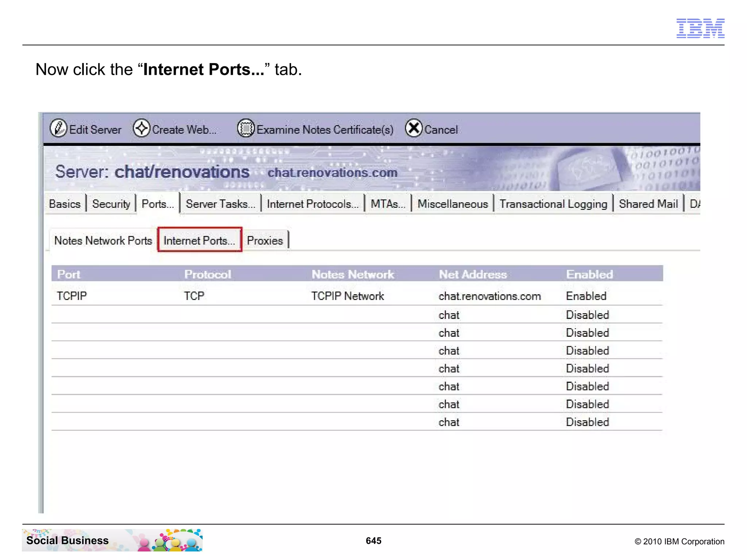The image size is (747, 560).
Task: Click the server name chat/renovations heading
Action: point(182,171)
